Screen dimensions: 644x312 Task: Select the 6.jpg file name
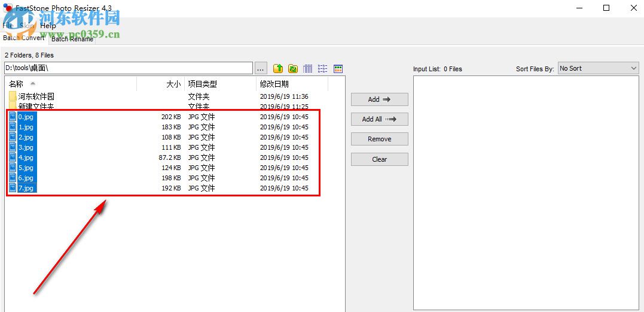click(x=26, y=178)
